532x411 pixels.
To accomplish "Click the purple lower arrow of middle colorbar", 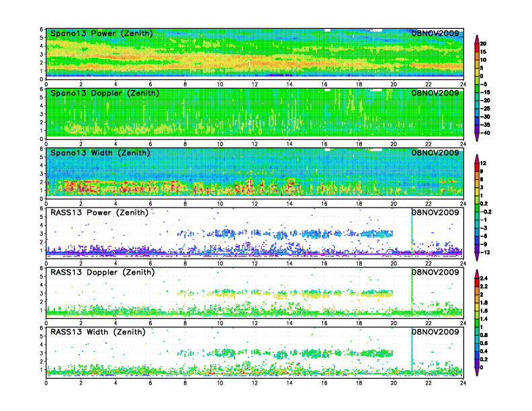I will tap(477, 257).
